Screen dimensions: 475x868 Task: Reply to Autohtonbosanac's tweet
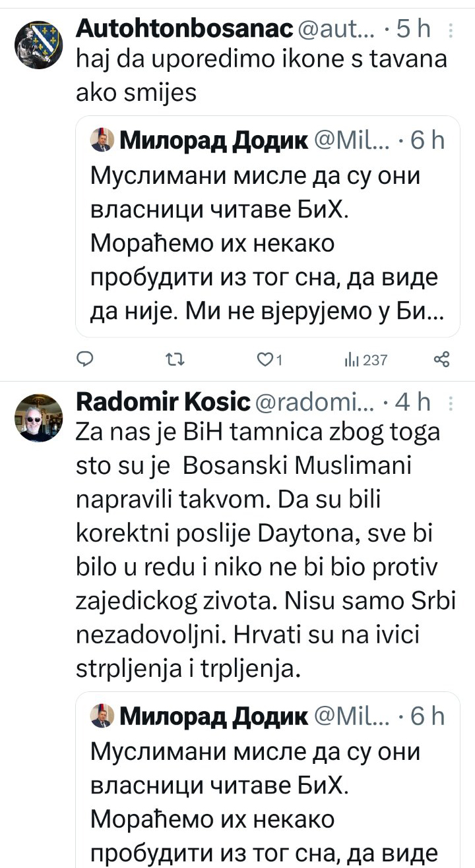pos(86,359)
